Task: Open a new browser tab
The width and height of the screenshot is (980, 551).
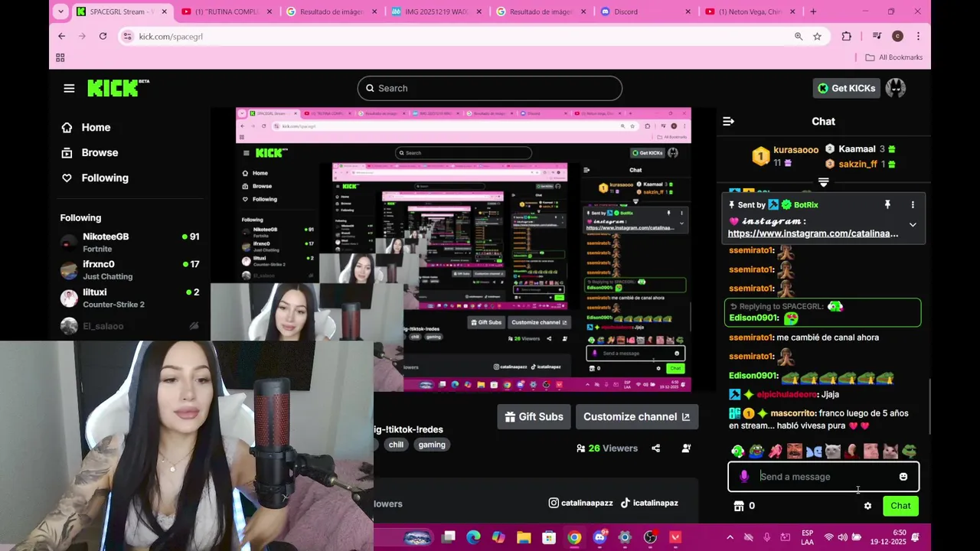Action: coord(813,11)
